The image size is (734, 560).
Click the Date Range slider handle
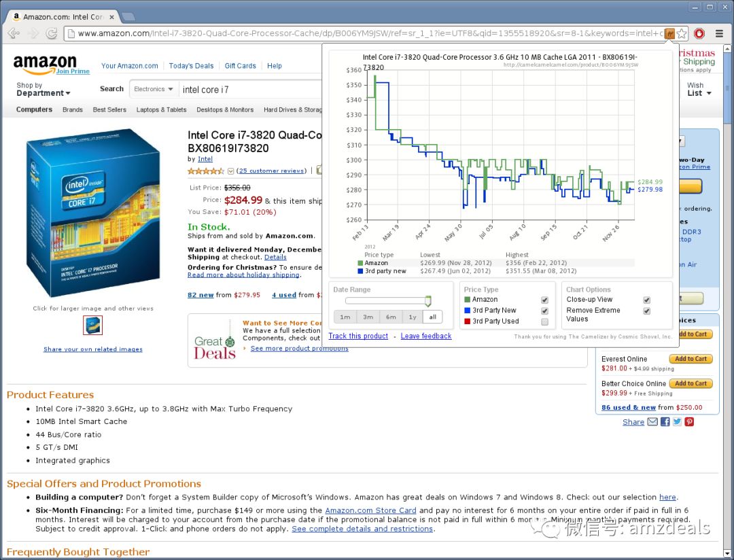pos(428,300)
